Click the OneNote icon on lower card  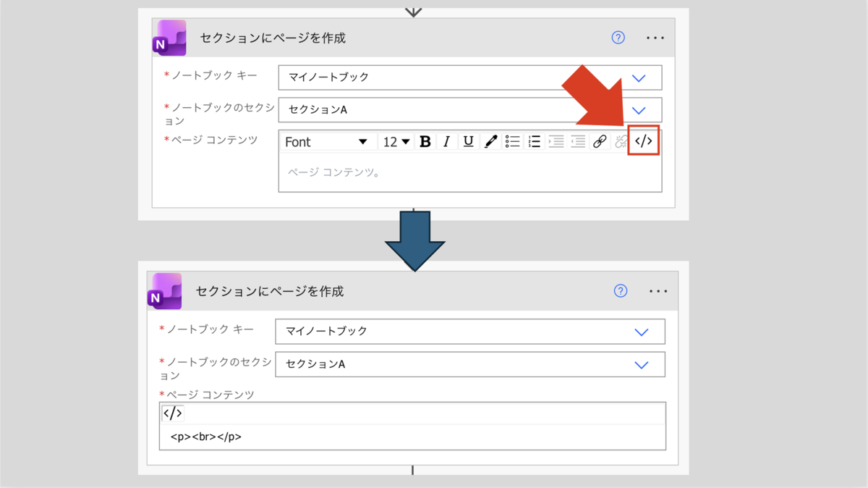pos(165,291)
